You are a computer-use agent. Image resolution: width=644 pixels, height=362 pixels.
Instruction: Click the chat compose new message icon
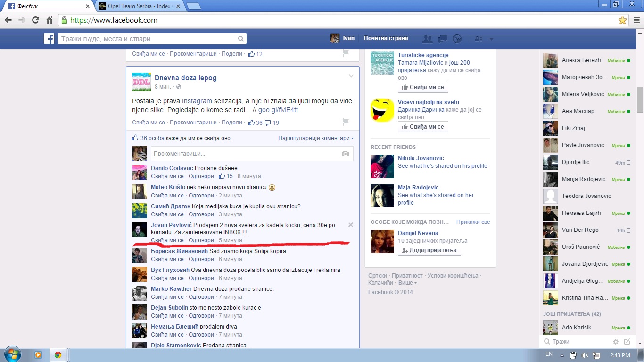tap(627, 342)
